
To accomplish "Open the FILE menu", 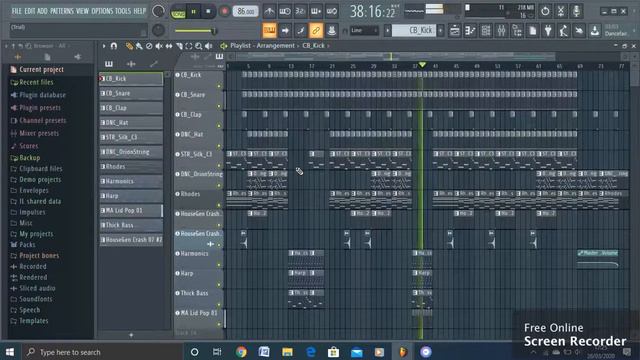I will (16, 11).
